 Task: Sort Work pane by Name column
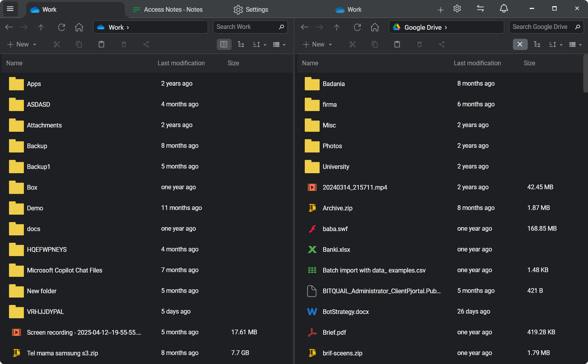click(x=14, y=63)
